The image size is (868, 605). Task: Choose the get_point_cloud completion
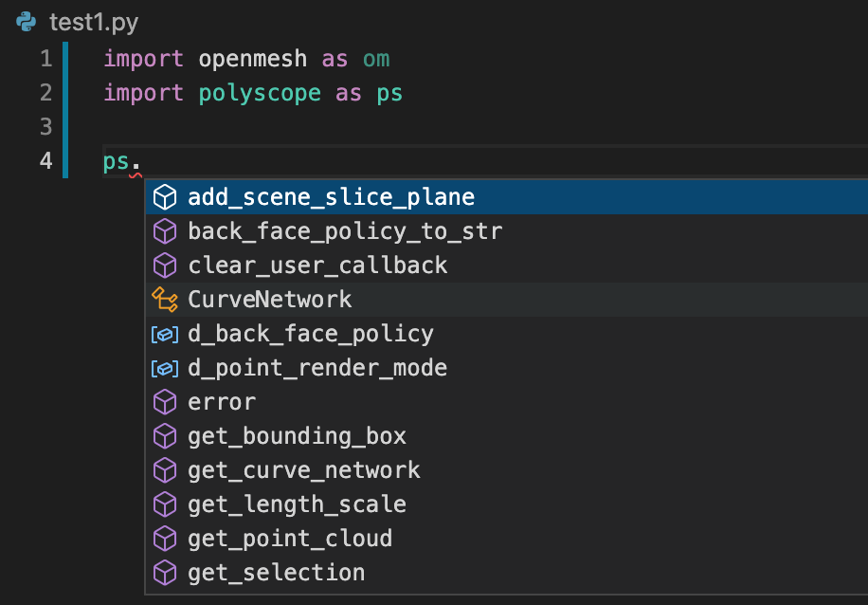click(x=506, y=539)
